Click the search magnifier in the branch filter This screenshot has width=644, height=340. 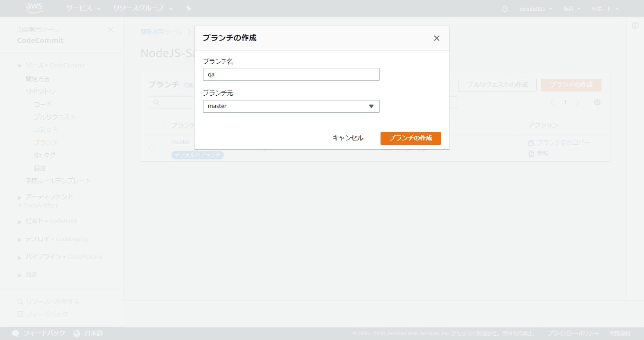156,102
